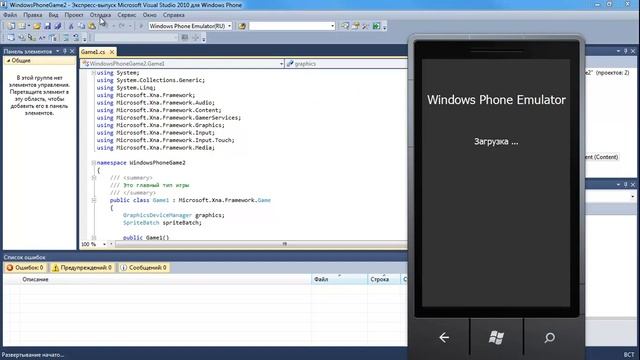Sort error list by Строка column
The width and height of the screenshot is (640, 360).
coord(384,279)
